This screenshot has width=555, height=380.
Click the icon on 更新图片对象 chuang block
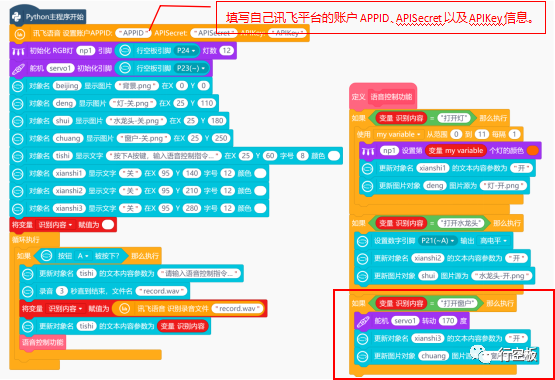[362, 356]
